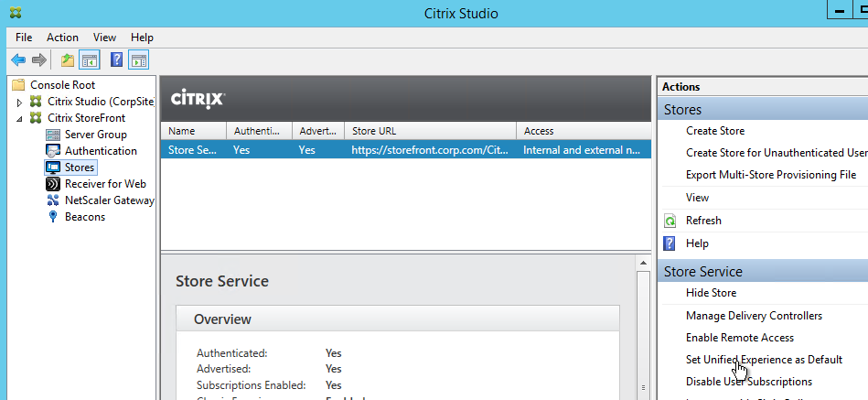Click the Internal and external access cell
This screenshot has height=400, width=868.
click(x=582, y=149)
